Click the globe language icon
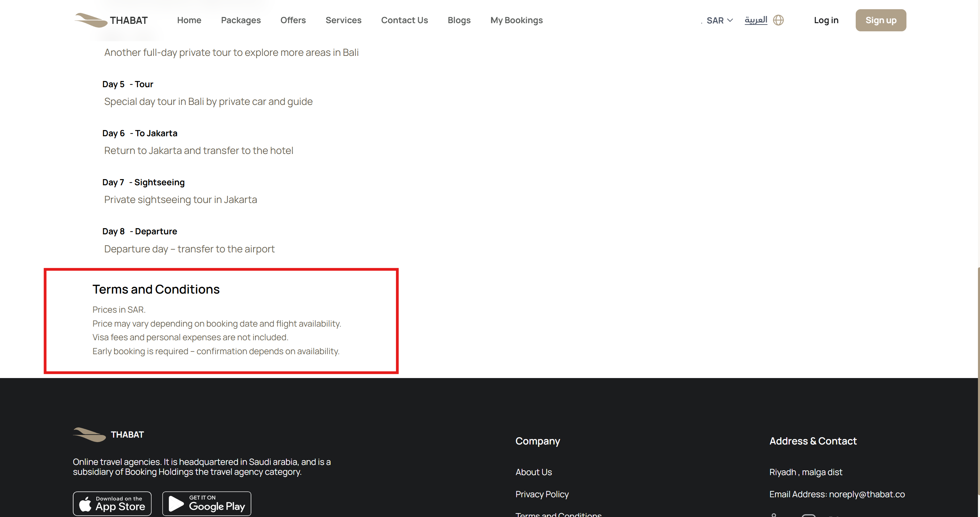The image size is (980, 517). coord(778,20)
